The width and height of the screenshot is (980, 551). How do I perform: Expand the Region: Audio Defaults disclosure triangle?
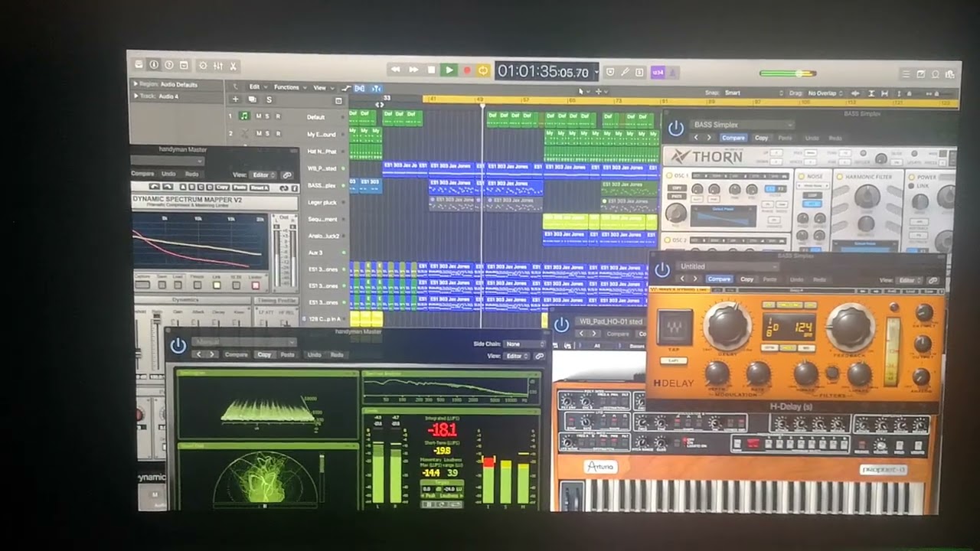[136, 84]
